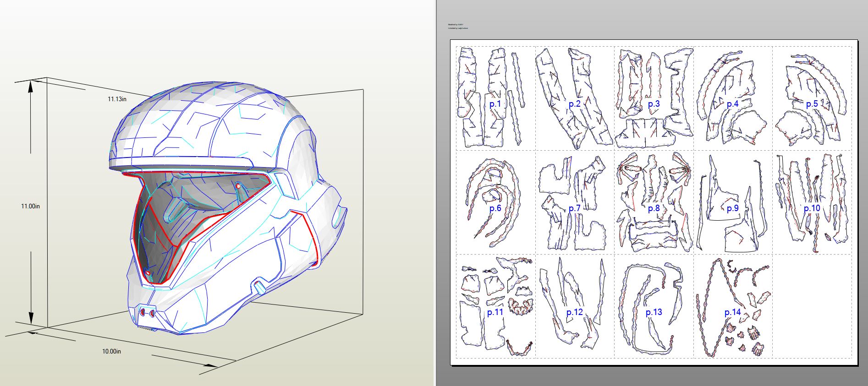Select the p.1 page label
This screenshot has width=868, height=386.
[x=495, y=104]
